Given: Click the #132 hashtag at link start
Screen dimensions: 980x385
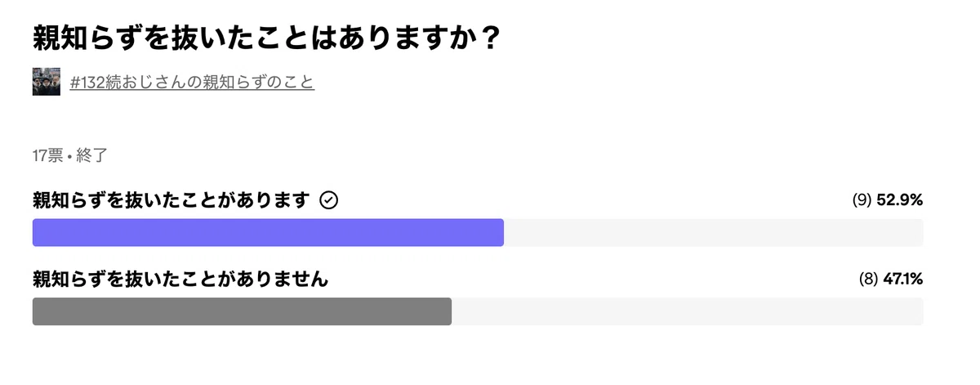Looking at the screenshot, I should click(x=87, y=83).
